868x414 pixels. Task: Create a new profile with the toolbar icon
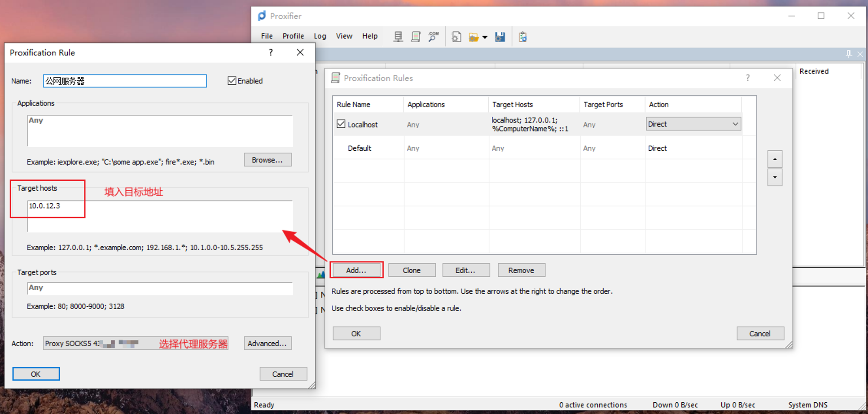pyautogui.click(x=456, y=36)
